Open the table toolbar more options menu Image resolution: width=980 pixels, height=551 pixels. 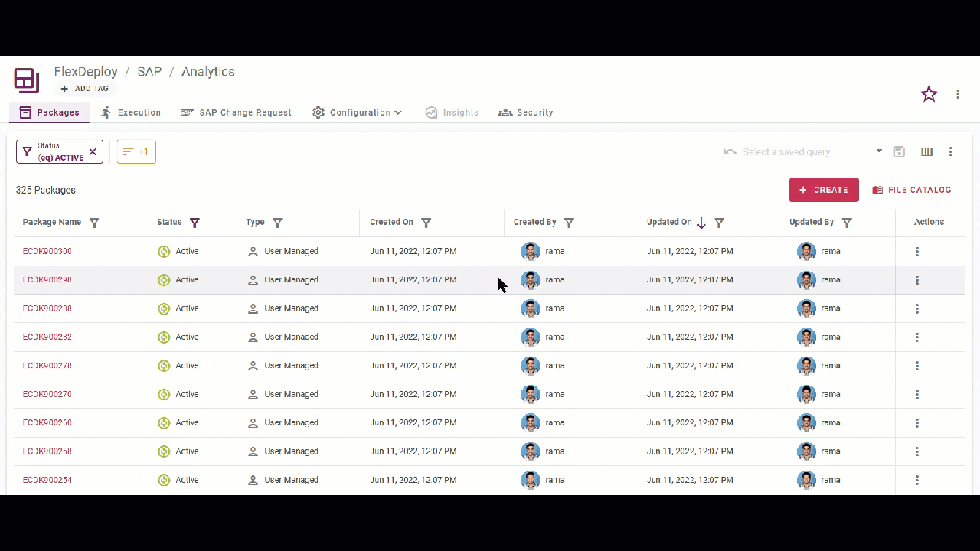[x=950, y=152]
